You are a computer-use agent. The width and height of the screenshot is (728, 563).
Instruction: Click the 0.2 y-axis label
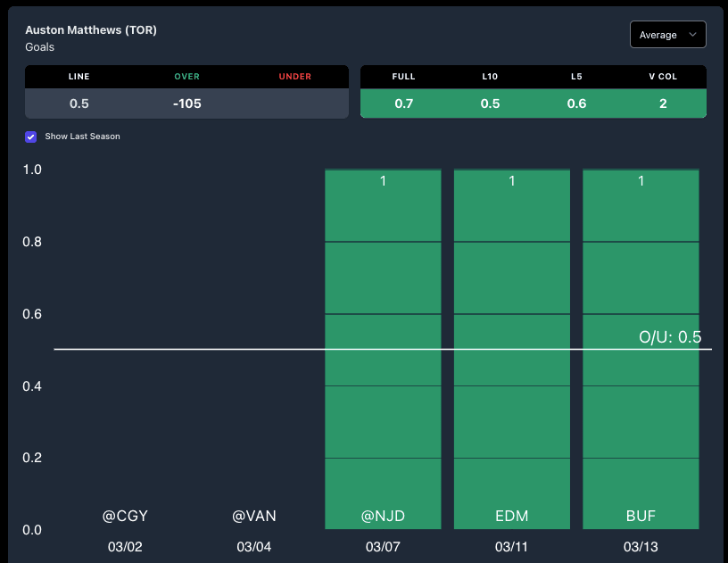pos(32,458)
